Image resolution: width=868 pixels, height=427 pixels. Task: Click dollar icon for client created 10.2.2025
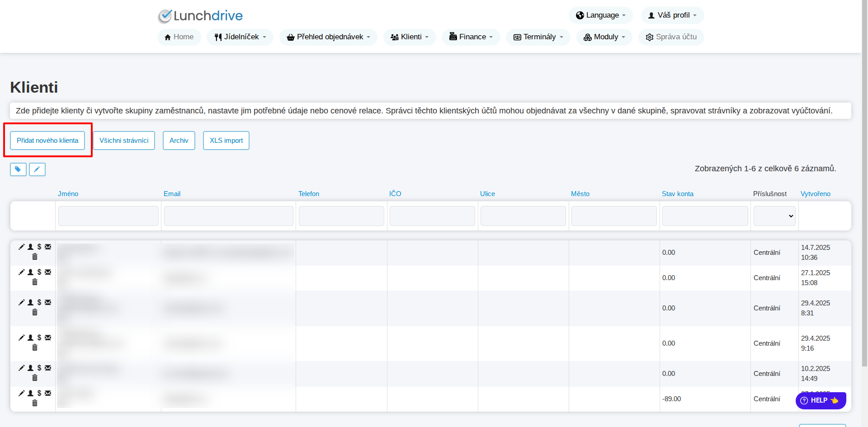pyautogui.click(x=39, y=368)
